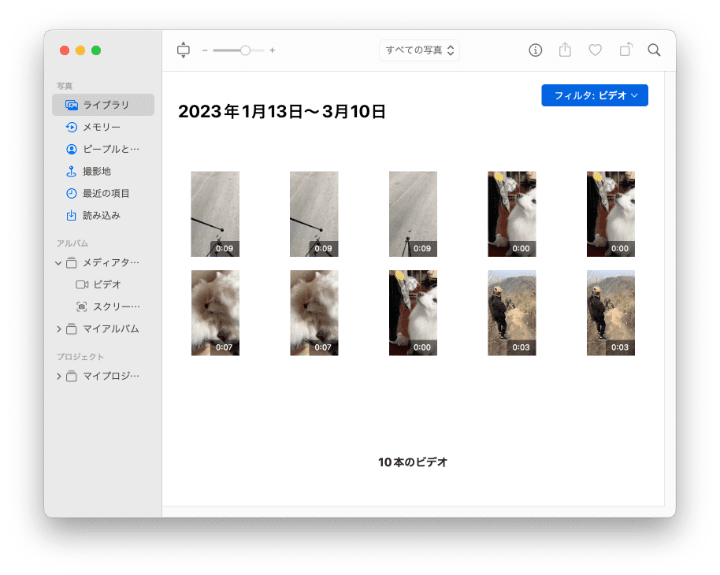Select first 0:03 hiking video thumbnail

click(512, 313)
